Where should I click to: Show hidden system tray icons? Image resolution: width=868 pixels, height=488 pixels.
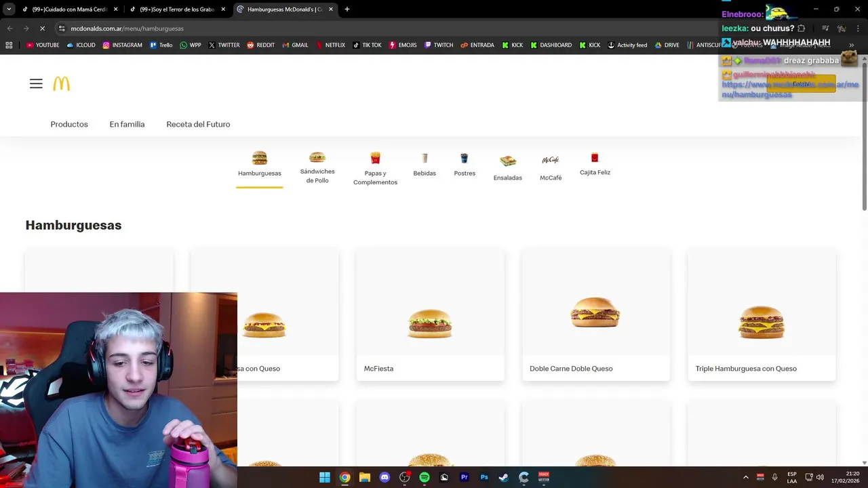[x=746, y=477]
